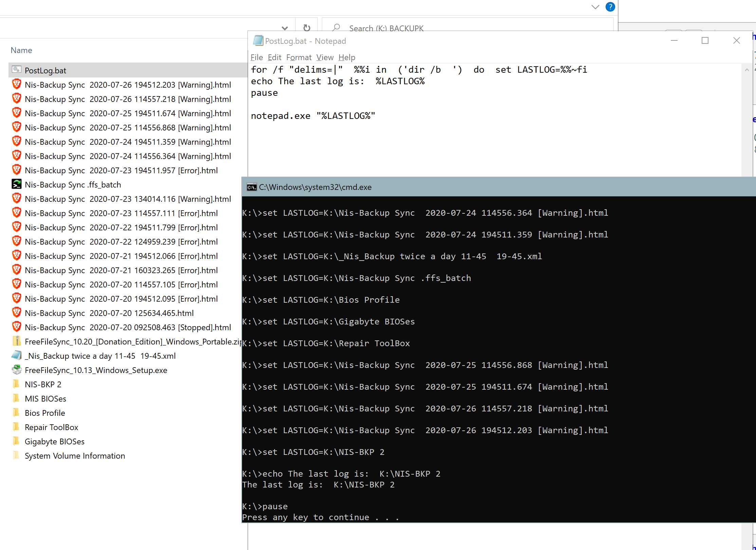756x550 pixels.
Task: Click the cmd.exe window icon
Action: (x=252, y=187)
